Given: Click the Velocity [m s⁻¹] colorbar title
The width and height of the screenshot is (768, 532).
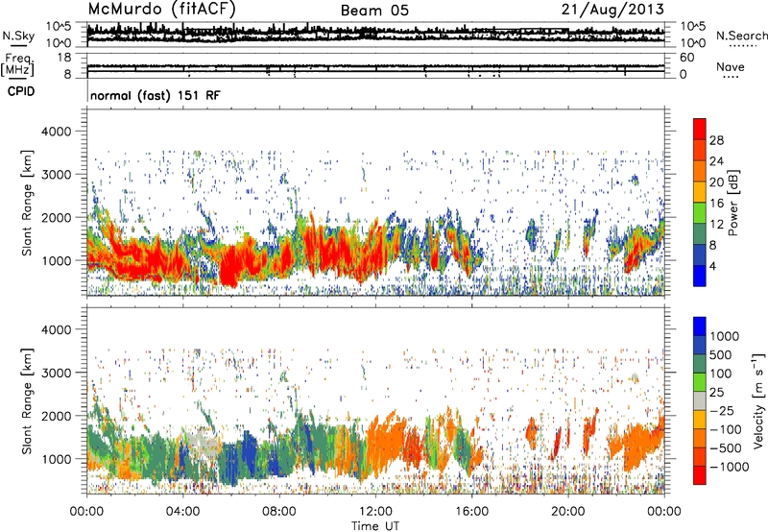Looking at the screenshot, I should (758, 400).
